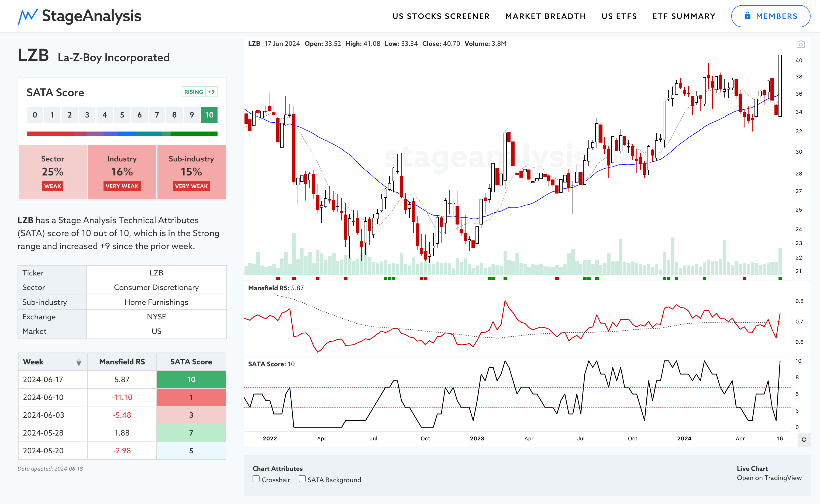The width and height of the screenshot is (820, 504).
Task: Click the score 5 box
Action: 122,115
